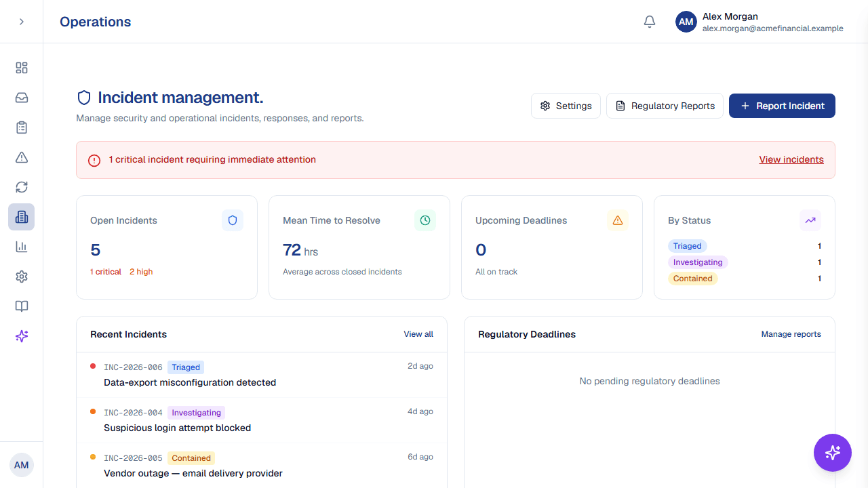
Task: Click Investigating badge on INC-2026-004 row
Action: (x=197, y=413)
